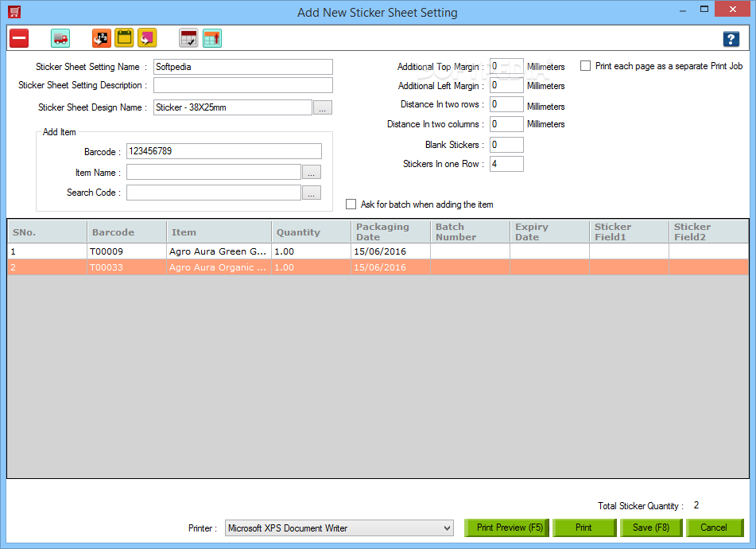The image size is (756, 549).
Task: Click quantity 1.00 in row T00033
Action: click(312, 267)
